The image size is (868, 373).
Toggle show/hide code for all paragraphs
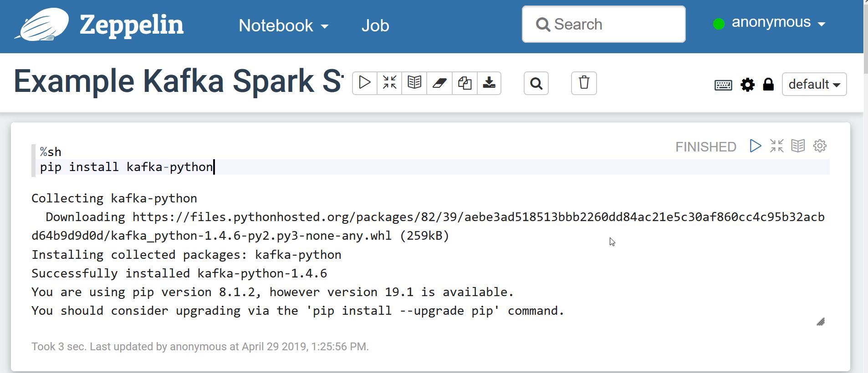coord(389,83)
